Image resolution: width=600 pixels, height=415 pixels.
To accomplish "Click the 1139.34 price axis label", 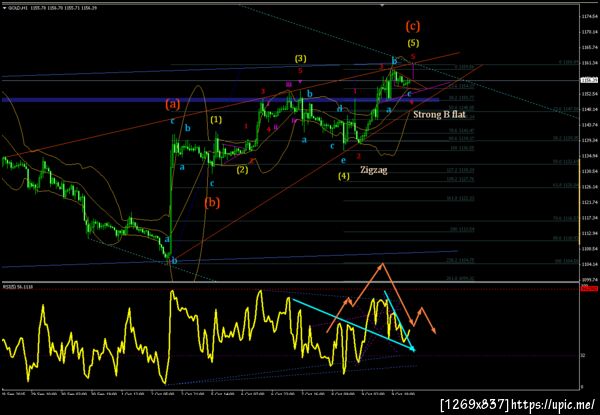I will point(591,140).
